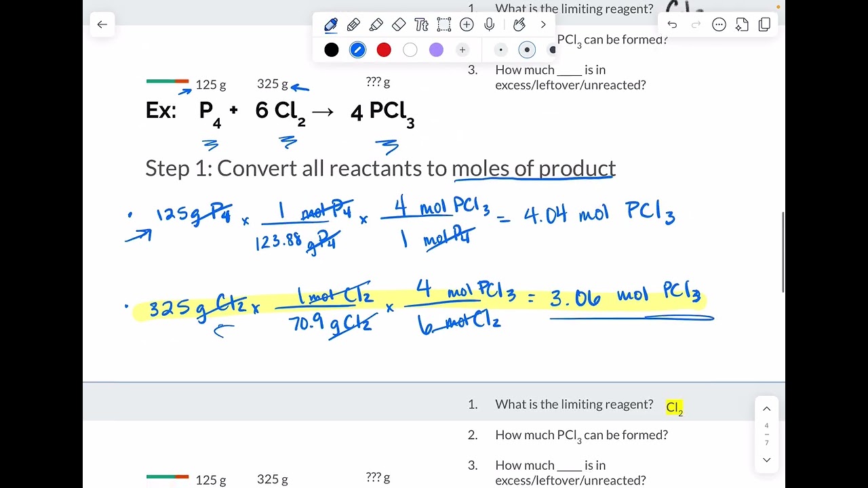The width and height of the screenshot is (868, 488).
Task: Click handwritten "4.04 mol PCl3" result
Action: pyautogui.click(x=599, y=213)
